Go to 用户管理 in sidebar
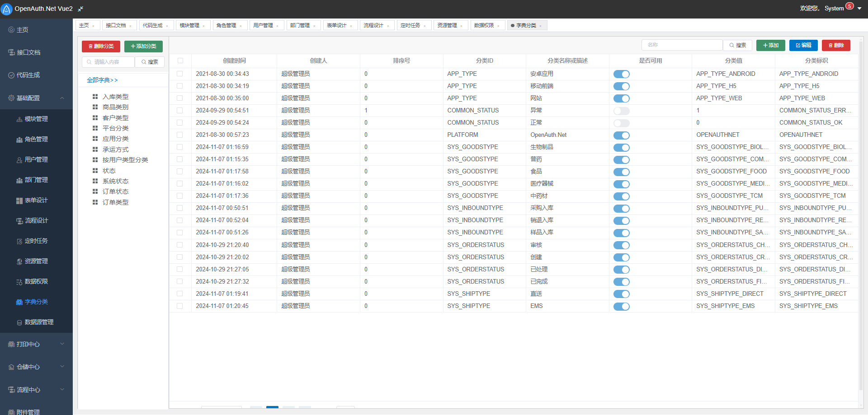The image size is (868, 415). [36, 159]
